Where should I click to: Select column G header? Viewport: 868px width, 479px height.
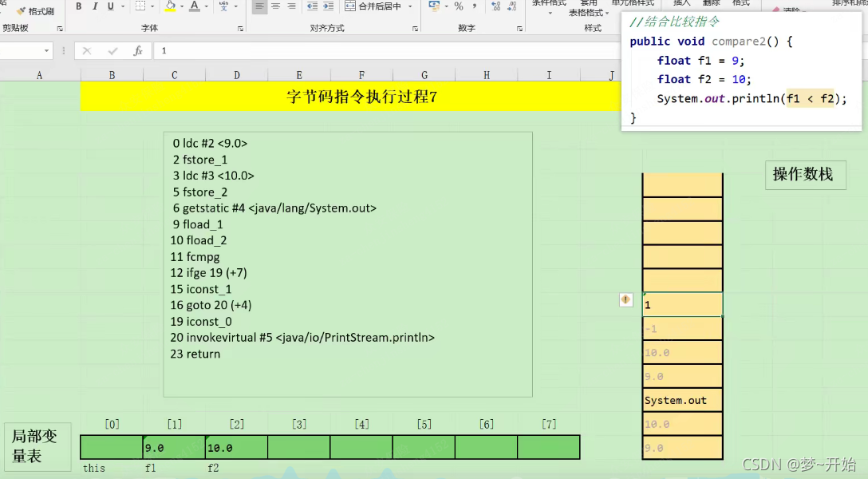click(424, 75)
